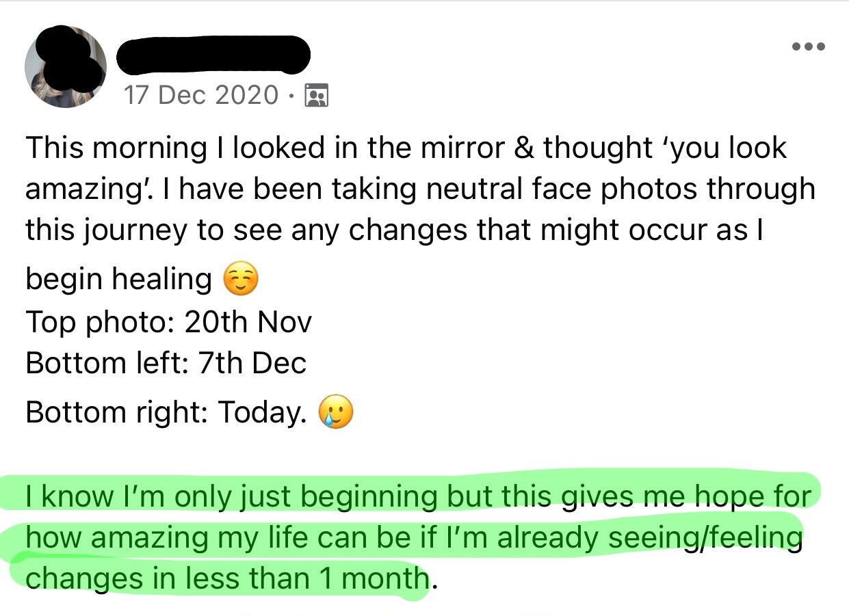Open the three-dot post options menu
Screen dimensions: 849x616
click(808, 47)
